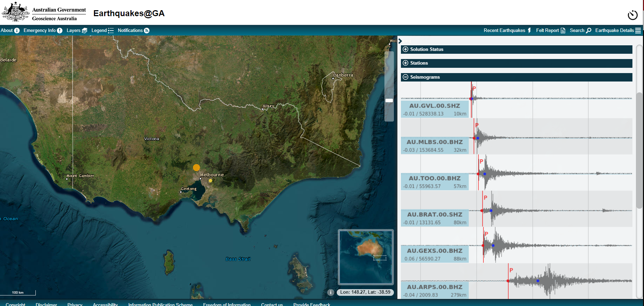Image resolution: width=644 pixels, height=306 pixels.
Task: Open the Copyright footer link
Action: point(15,304)
